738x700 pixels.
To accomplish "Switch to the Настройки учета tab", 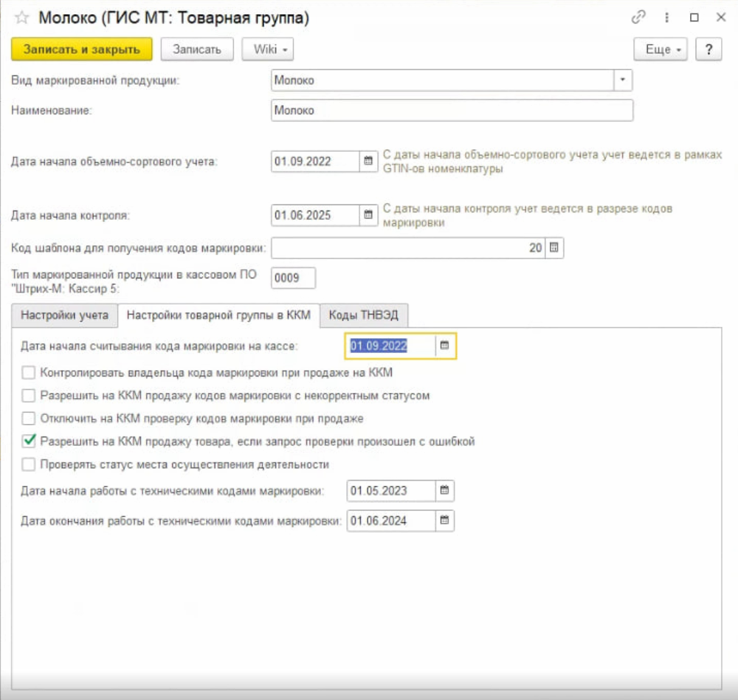I will (x=65, y=315).
